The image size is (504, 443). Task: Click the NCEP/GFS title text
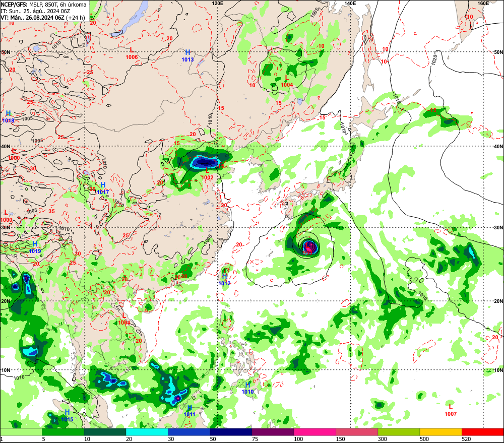pos(14,5)
